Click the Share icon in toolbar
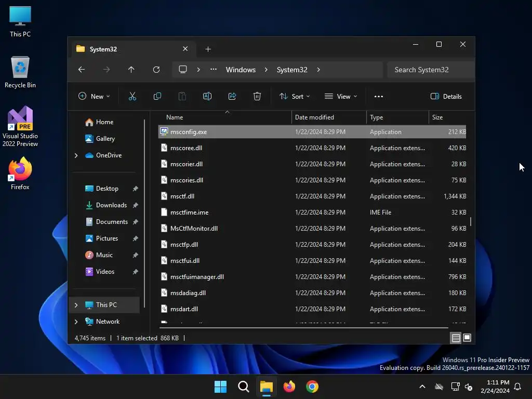The image size is (532, 399). (232, 96)
